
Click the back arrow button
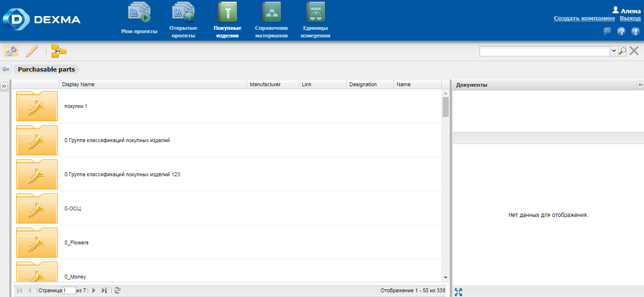coord(6,69)
